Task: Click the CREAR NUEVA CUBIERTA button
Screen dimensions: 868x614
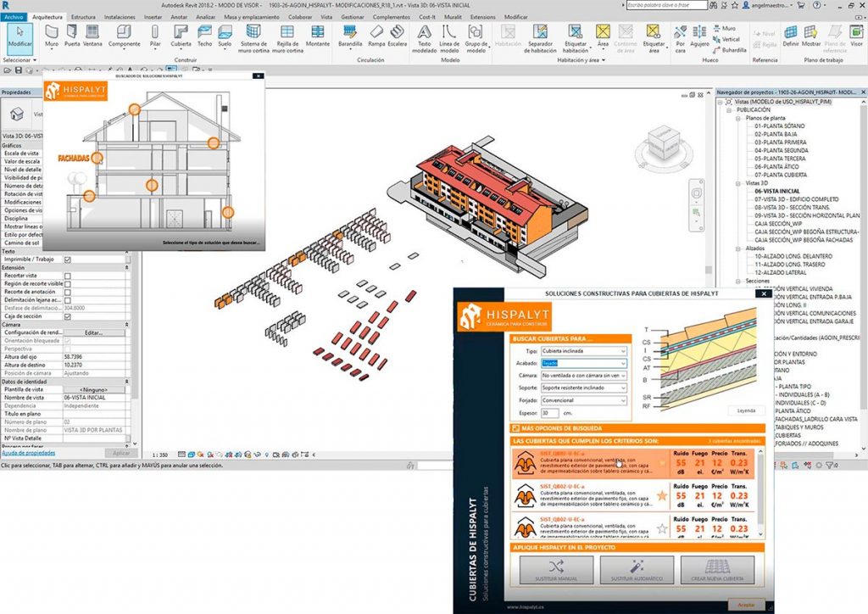Action: (717, 570)
